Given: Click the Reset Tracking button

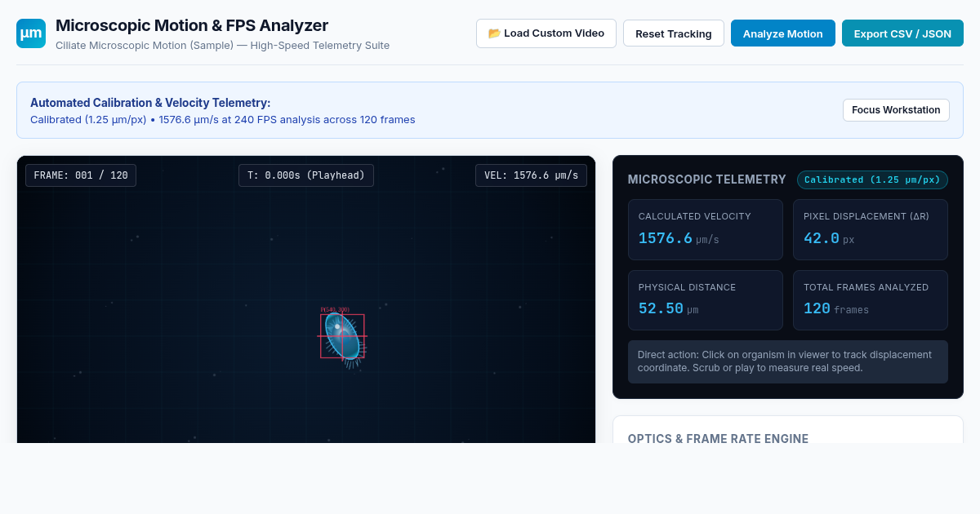Looking at the screenshot, I should coord(674,33).
